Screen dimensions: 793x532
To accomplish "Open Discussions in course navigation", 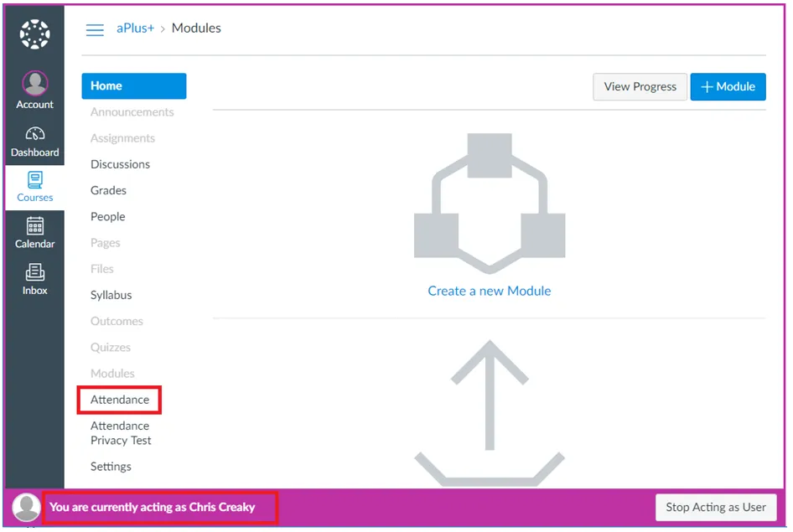I will 121,165.
